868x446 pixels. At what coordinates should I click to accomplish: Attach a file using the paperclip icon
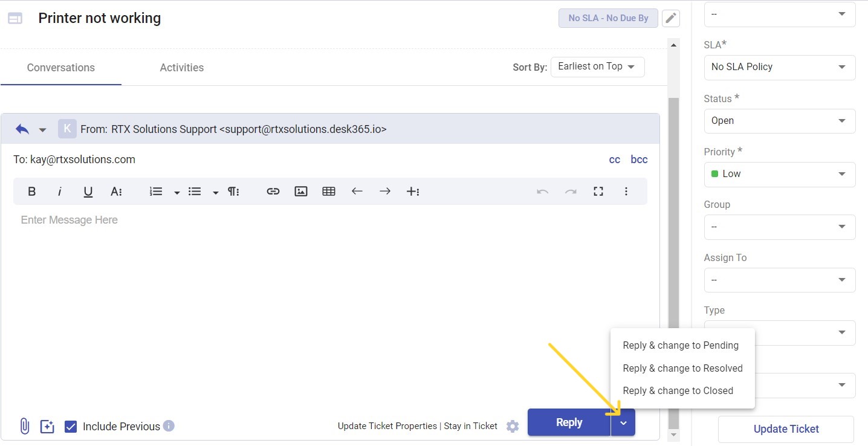[x=24, y=426]
